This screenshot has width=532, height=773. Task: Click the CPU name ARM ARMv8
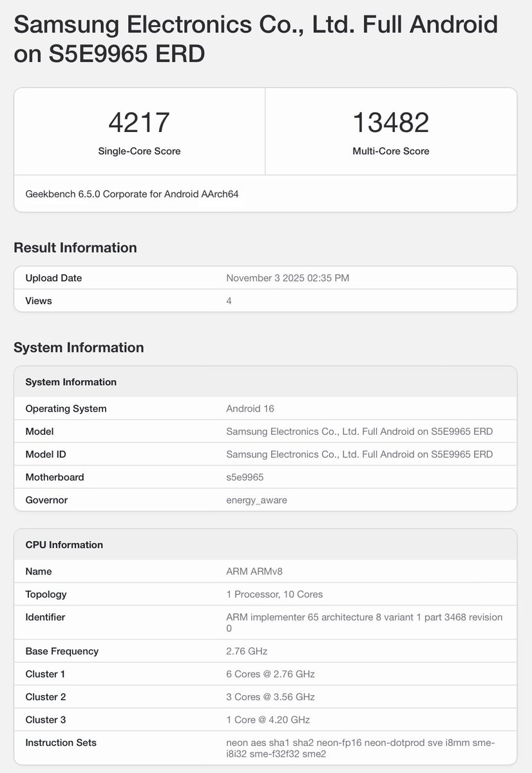coord(253,571)
